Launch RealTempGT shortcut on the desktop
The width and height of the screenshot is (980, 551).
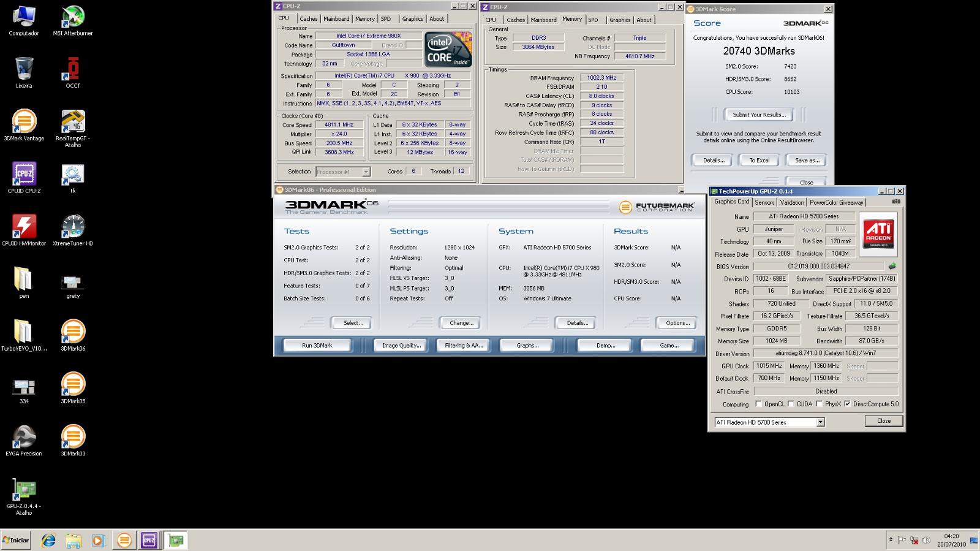pyautogui.click(x=73, y=129)
